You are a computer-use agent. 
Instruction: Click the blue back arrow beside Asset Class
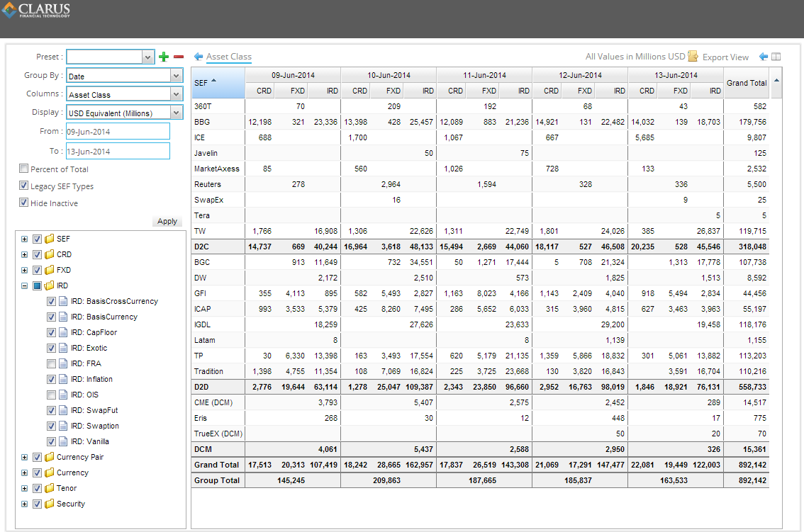tap(199, 57)
